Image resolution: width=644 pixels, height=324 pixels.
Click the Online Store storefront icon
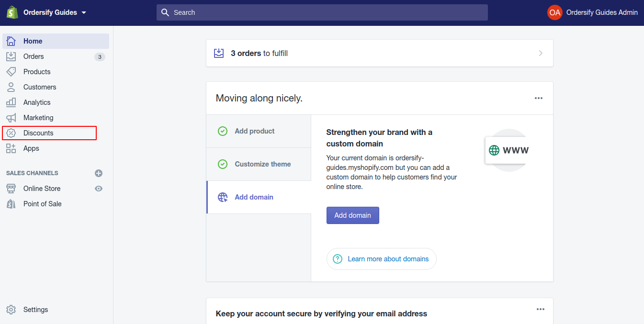11,189
